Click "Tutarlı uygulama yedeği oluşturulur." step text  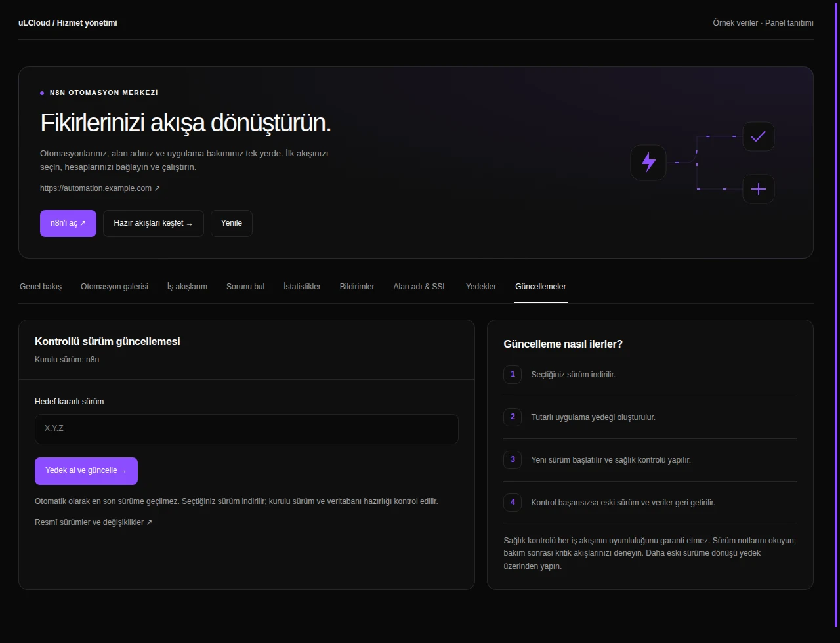(x=593, y=417)
